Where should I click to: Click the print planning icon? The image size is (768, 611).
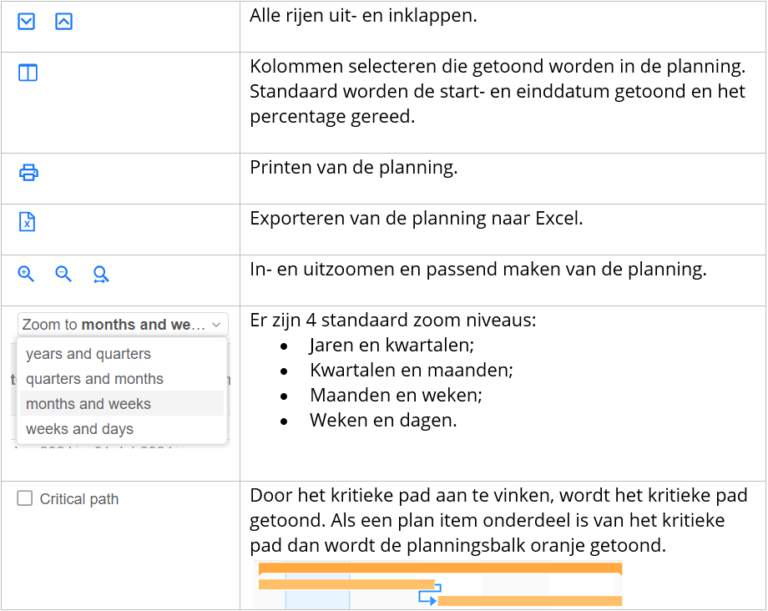tap(28, 172)
